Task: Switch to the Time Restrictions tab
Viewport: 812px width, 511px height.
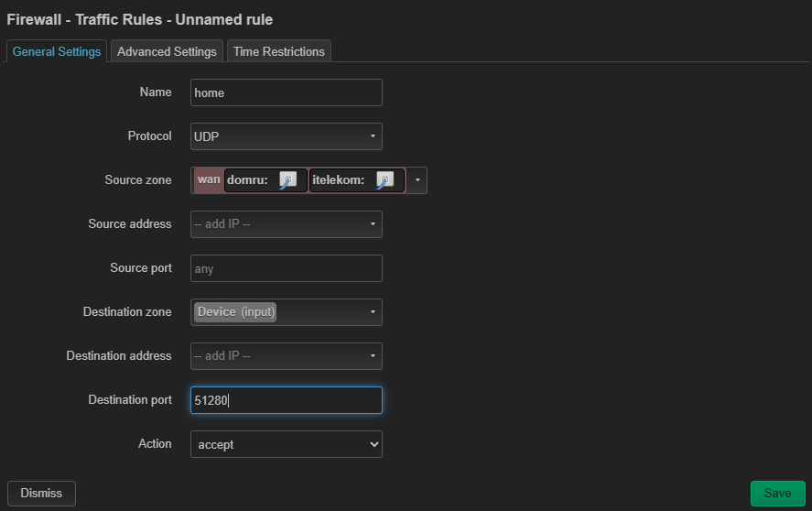Action: pyautogui.click(x=278, y=51)
